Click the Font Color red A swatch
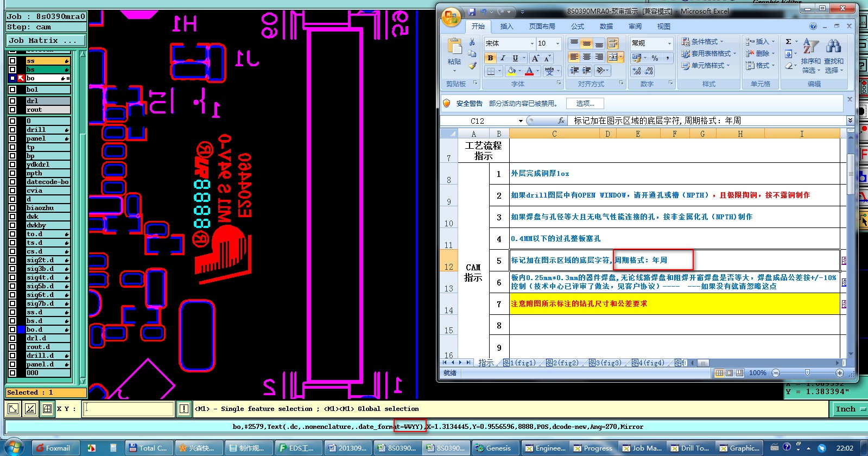 [529, 71]
